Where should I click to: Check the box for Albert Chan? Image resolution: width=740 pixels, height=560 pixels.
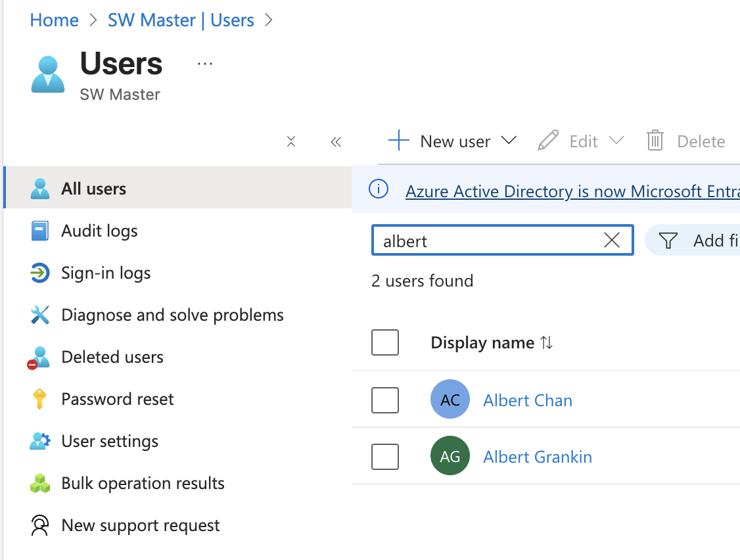coord(385,400)
